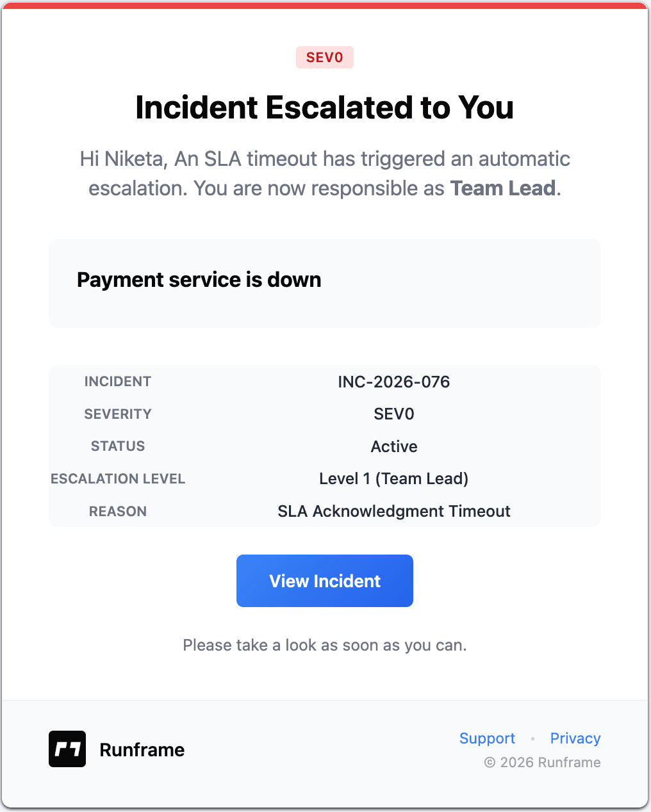Viewport: 651px width, 812px height.
Task: Click the SEV0 value in the details table
Action: 393,414
